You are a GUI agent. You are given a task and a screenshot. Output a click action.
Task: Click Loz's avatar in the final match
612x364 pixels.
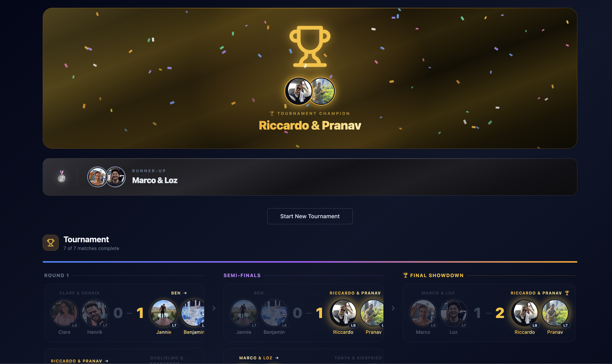pos(453,313)
